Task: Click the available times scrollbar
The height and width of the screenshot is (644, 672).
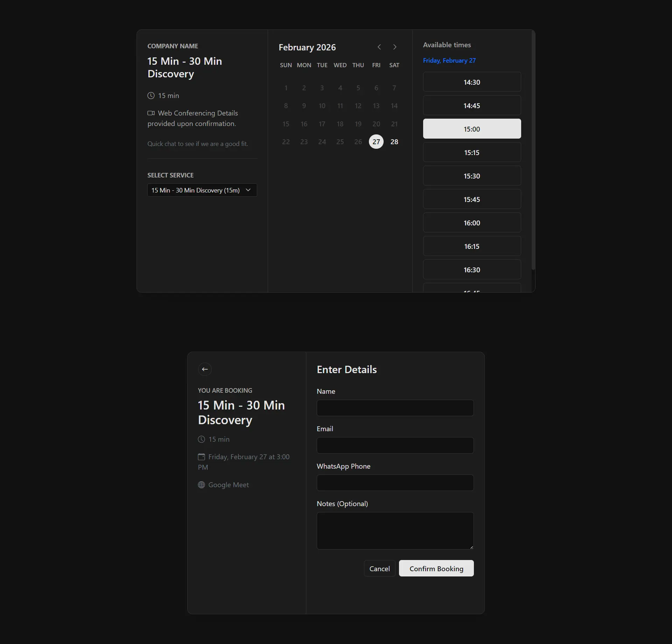Action: (x=533, y=150)
